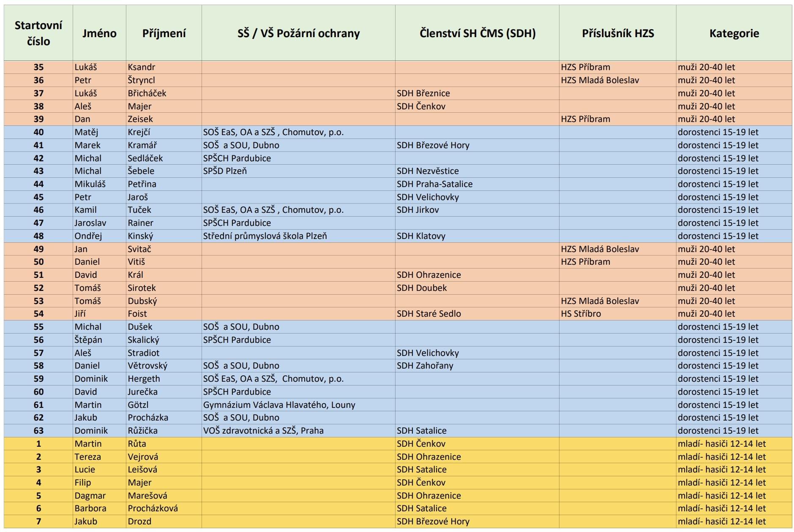The height and width of the screenshot is (532, 794).
Task: Click the Střední průmyslová škola Plzeň cell
Action: coord(298,236)
